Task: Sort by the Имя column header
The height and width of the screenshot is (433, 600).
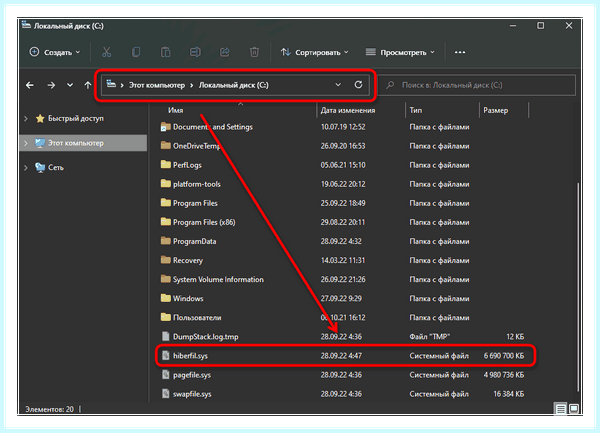Action: pyautogui.click(x=176, y=110)
